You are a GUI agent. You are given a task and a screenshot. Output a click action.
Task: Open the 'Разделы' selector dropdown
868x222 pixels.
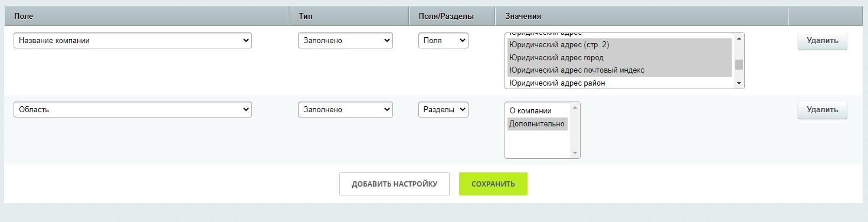tap(443, 110)
